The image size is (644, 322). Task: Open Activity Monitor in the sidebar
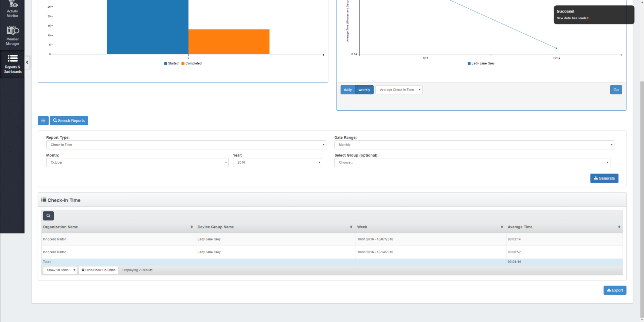point(12,10)
